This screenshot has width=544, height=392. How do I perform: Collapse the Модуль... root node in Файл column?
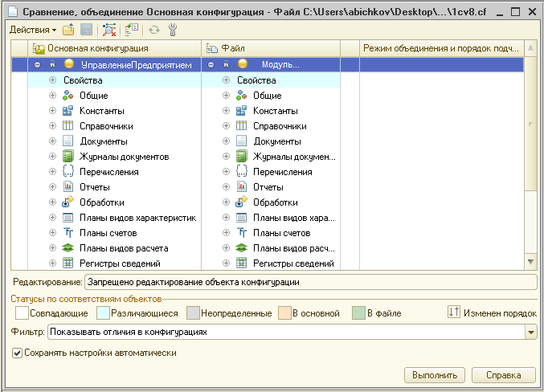click(x=211, y=64)
